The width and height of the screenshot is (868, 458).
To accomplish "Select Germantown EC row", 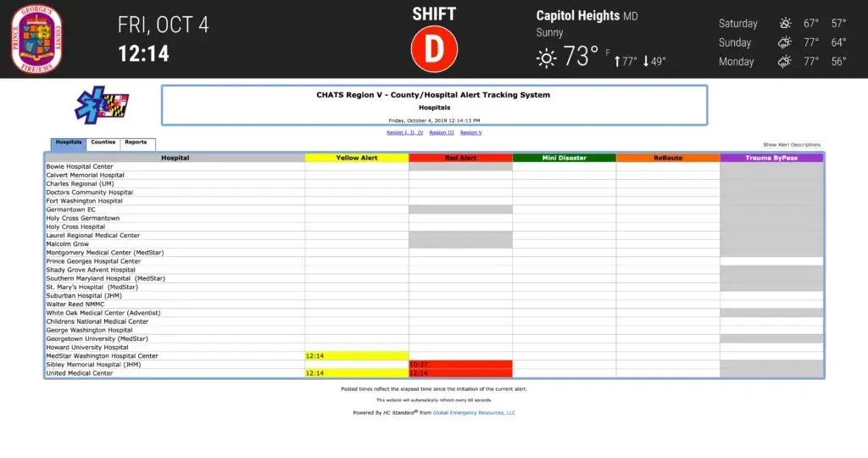I will 434,209.
